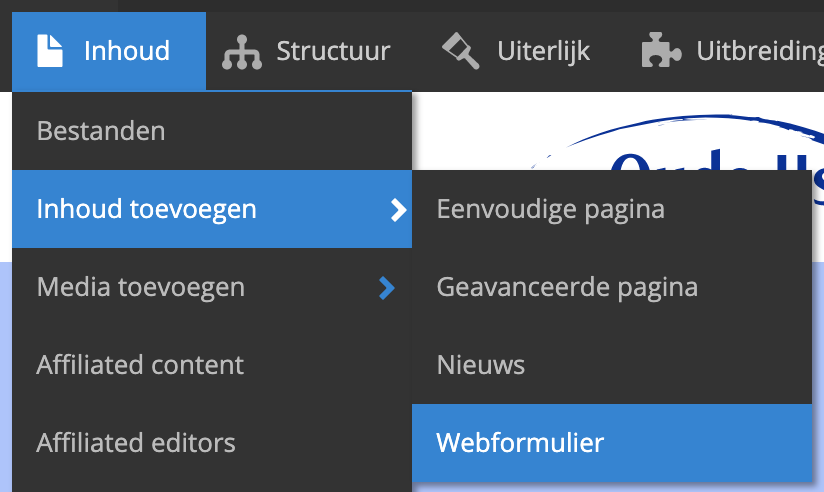Add a Nieuws item from the submenu
Viewport: 824px width, 492px height.
(481, 365)
